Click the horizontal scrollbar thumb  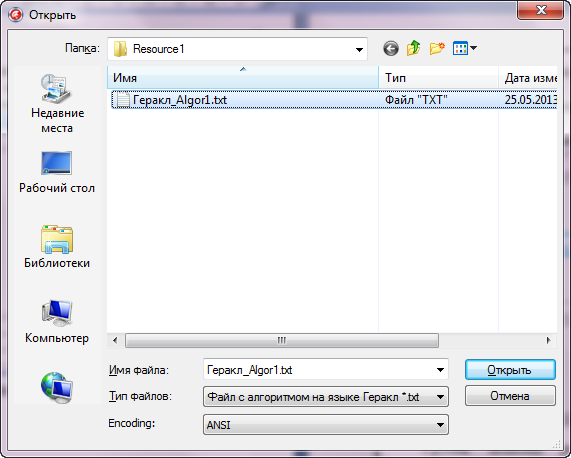(282, 341)
